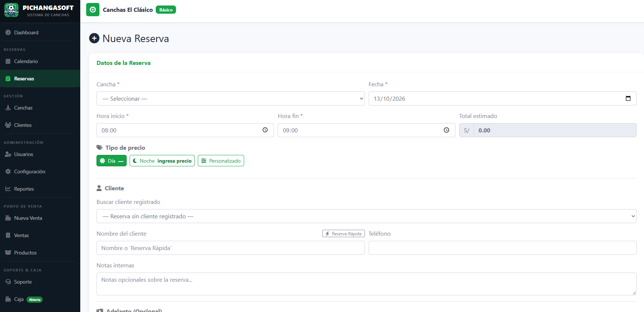Screen dimensions: 644x312
Task: Click the Total estimado amount field
Action: (555, 130)
